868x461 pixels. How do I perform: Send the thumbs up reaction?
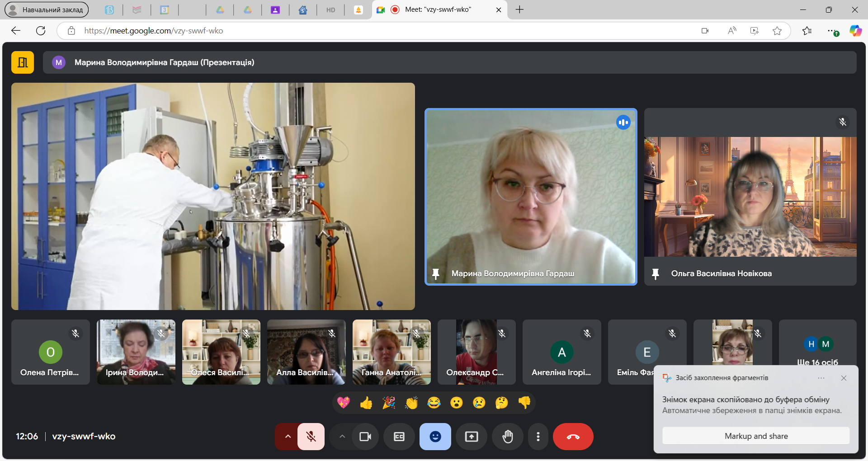click(x=366, y=402)
